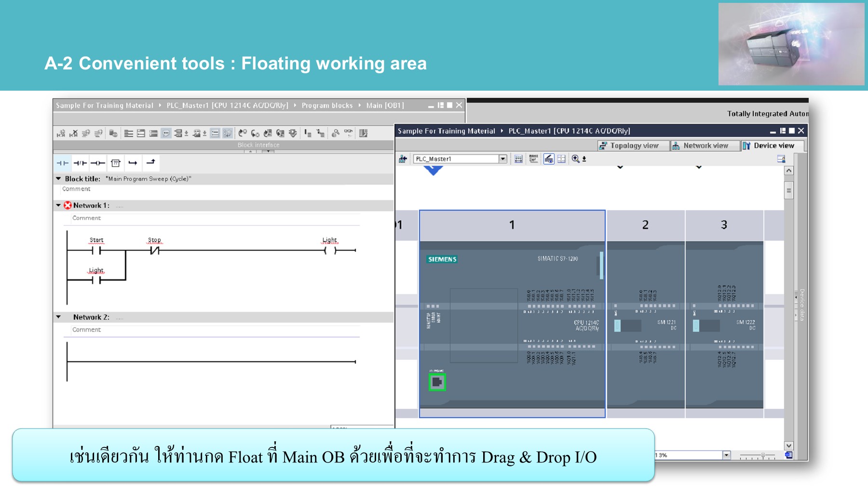The image size is (868, 488).
Task: Open Program blocks from the breadcrumb
Action: [x=327, y=105]
